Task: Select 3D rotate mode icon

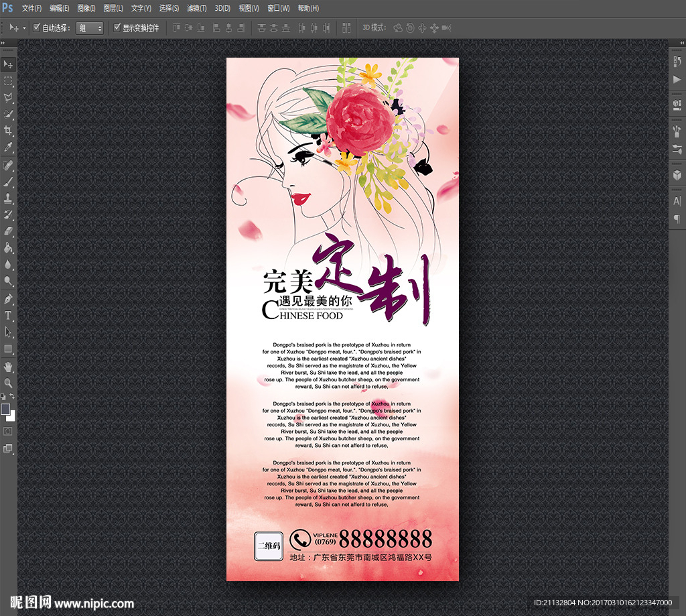Action: (398, 28)
